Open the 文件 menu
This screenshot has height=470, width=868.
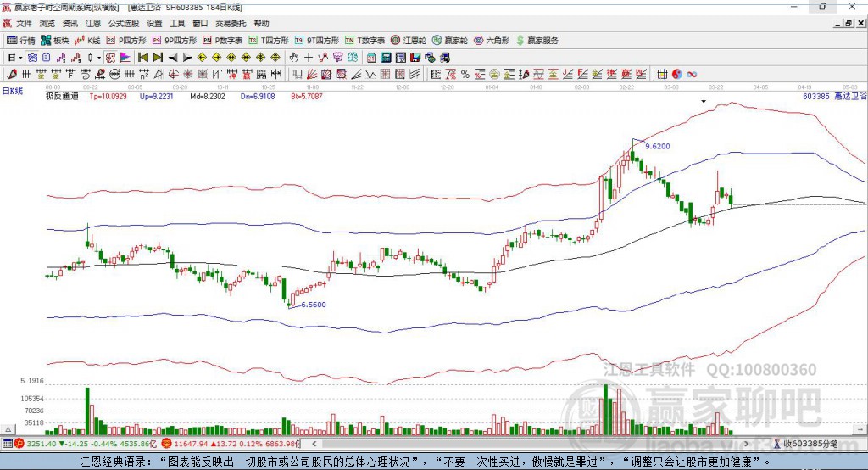tap(24, 23)
